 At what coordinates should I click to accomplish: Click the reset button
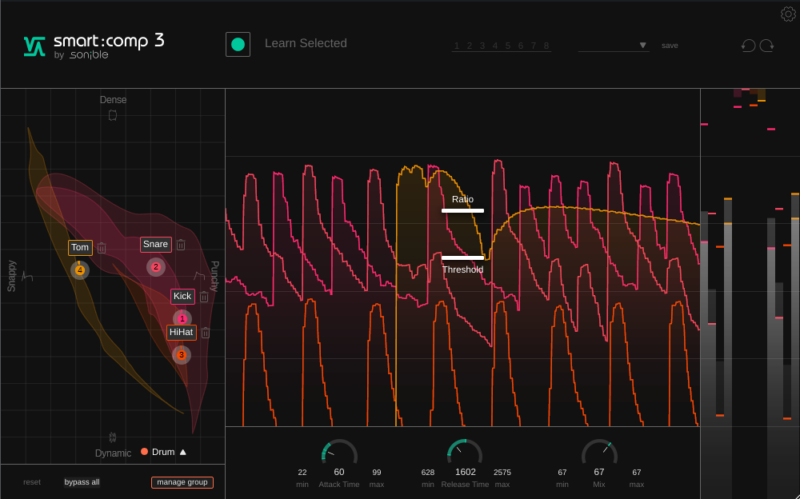coord(32,482)
